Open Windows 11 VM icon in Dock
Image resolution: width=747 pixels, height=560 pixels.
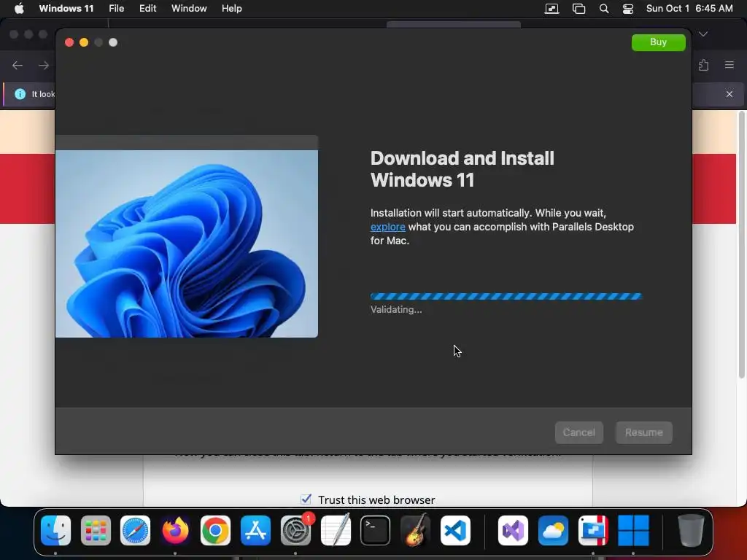(x=633, y=530)
